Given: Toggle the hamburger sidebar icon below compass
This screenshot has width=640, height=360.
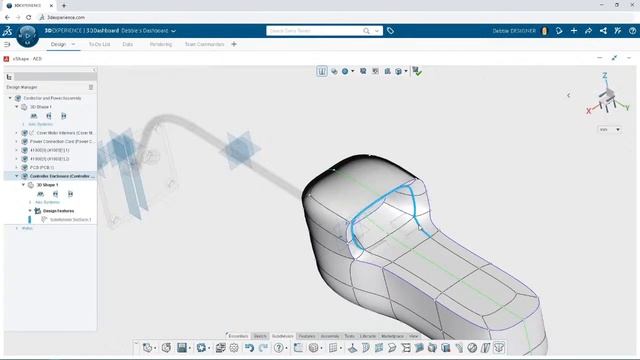Looking at the screenshot, I should tap(7, 44).
